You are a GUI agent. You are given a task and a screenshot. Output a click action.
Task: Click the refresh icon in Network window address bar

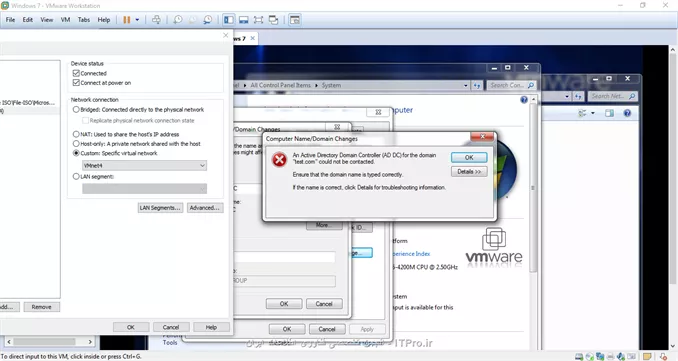[579, 96]
